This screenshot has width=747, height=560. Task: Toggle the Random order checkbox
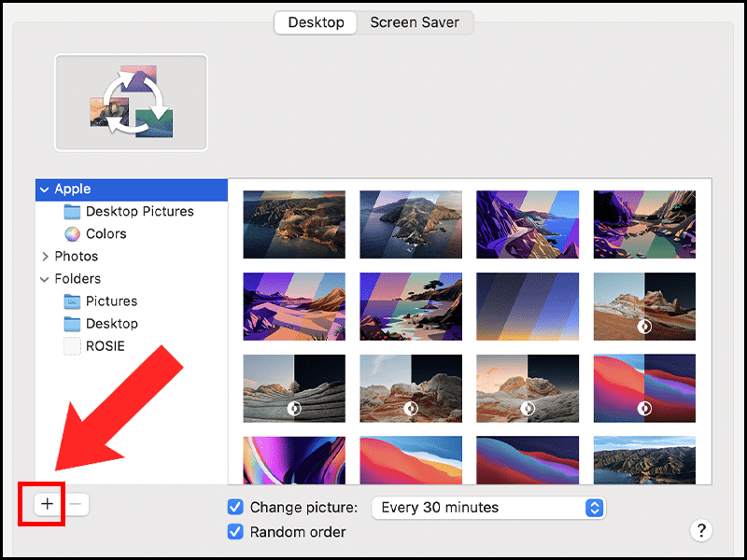(235, 532)
